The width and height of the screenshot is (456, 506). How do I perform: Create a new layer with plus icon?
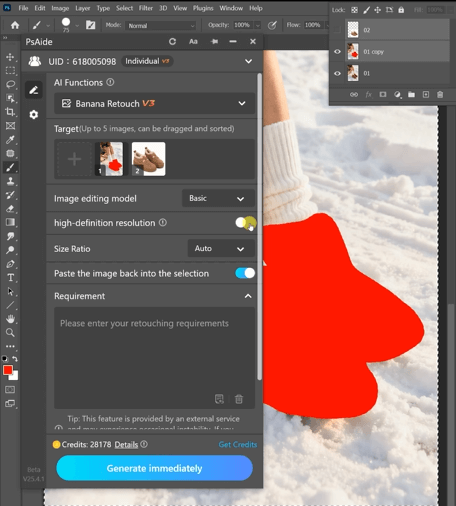click(426, 95)
